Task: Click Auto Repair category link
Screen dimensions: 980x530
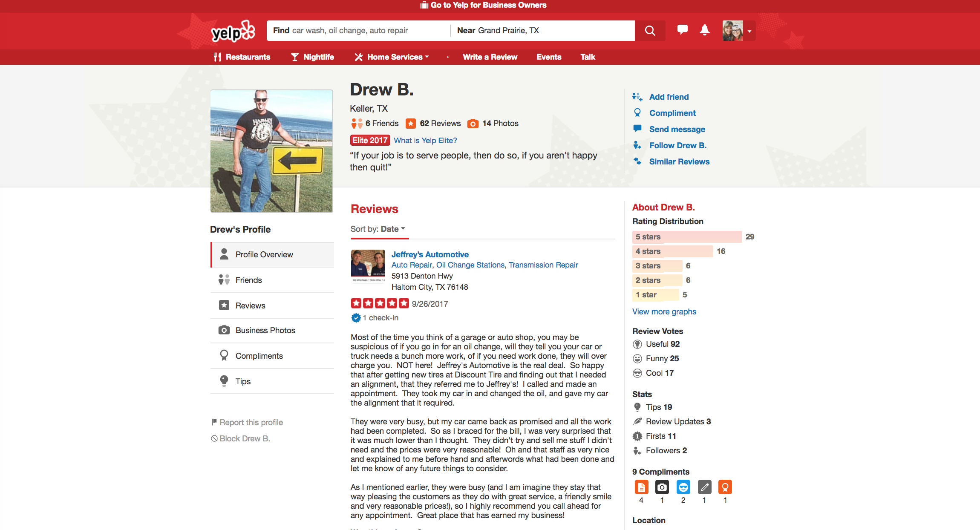Action: 412,265
